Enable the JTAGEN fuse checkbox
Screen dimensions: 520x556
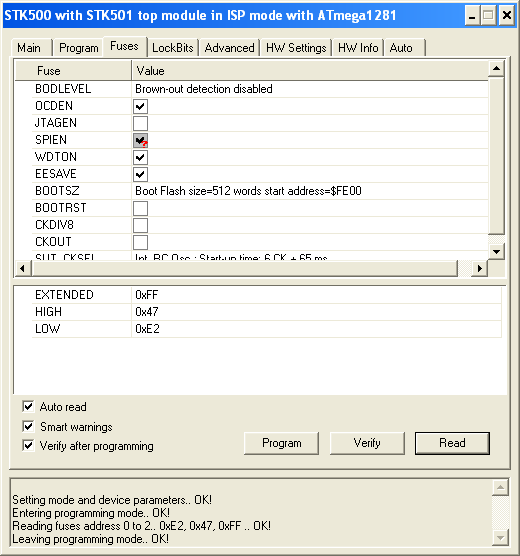pyautogui.click(x=140, y=123)
